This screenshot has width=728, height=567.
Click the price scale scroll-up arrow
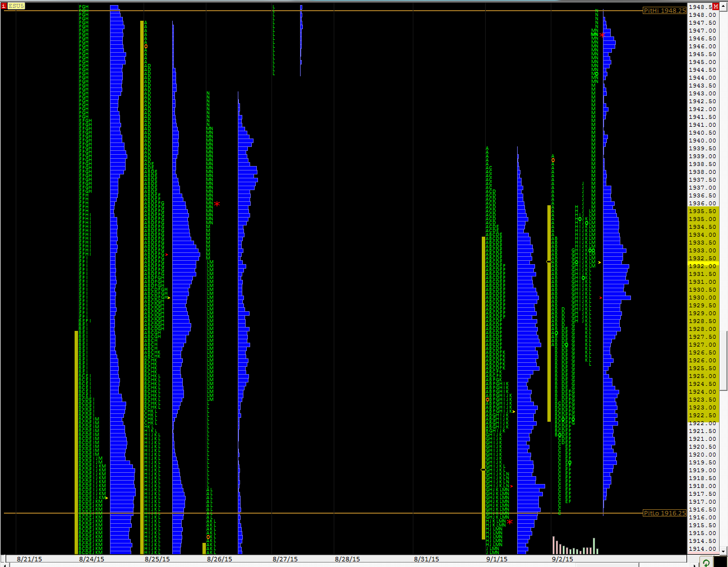click(724, 6)
